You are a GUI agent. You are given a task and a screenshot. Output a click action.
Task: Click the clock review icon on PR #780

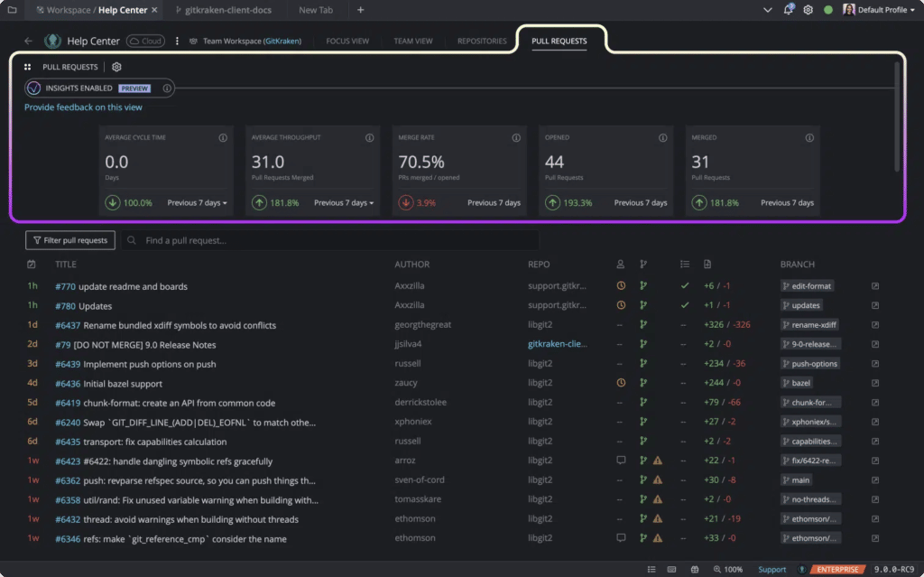621,305
